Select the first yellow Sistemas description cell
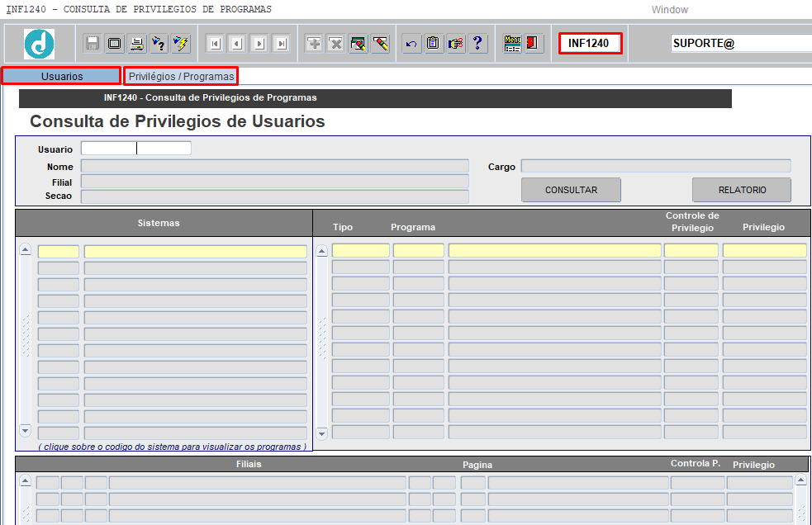812x525 pixels. point(196,252)
